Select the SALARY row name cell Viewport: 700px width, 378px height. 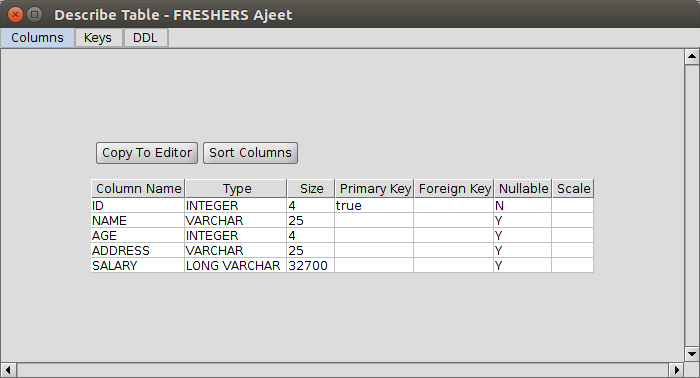[138, 266]
